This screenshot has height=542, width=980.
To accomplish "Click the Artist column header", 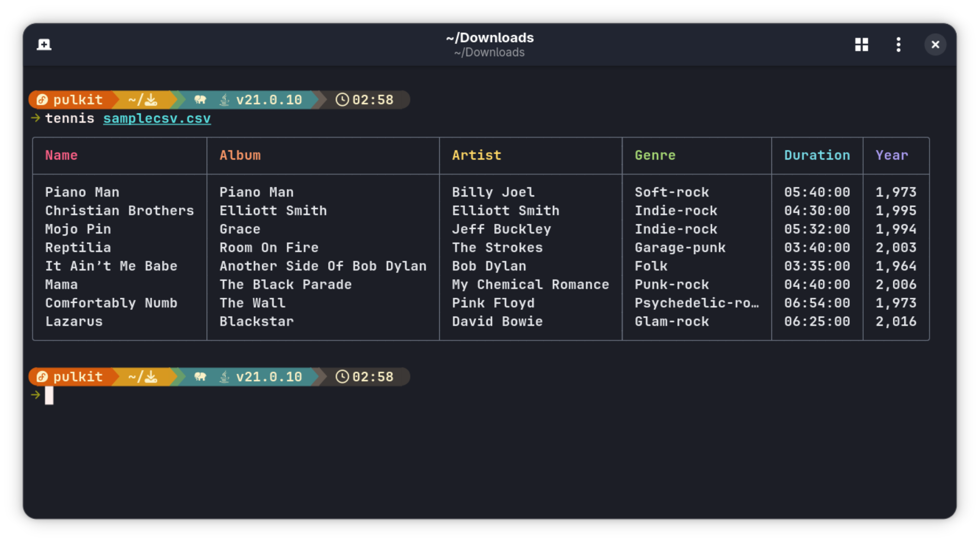I will 477,155.
